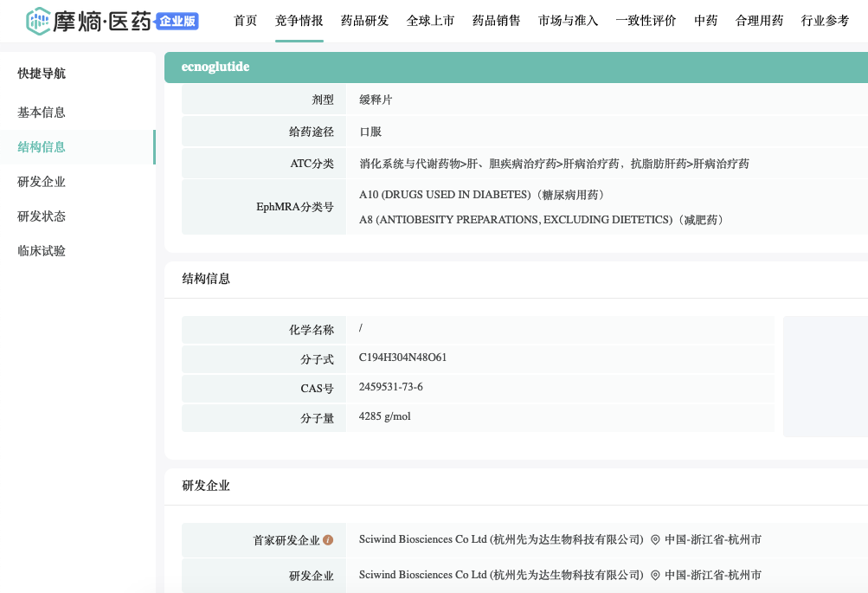Viewport: 868px width, 593px height.
Task: Jump to 基本信息 in quick navigation
Action: click(42, 113)
